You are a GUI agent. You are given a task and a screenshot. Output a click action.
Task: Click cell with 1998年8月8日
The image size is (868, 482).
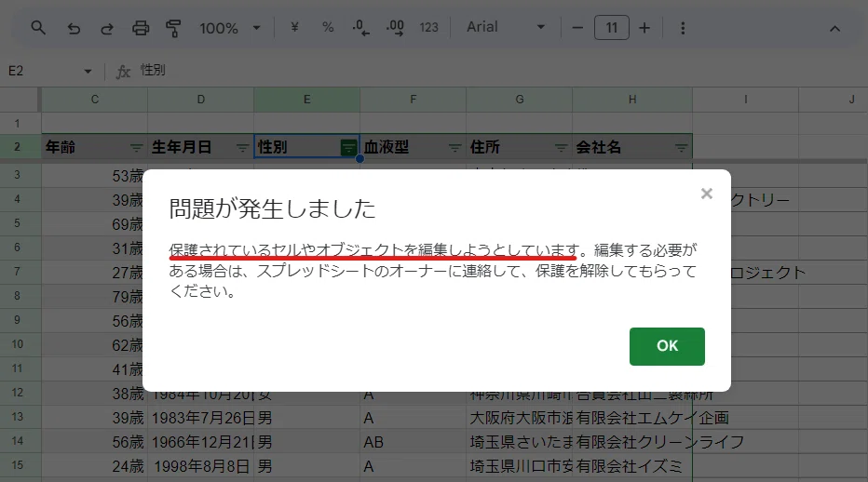pos(201,466)
